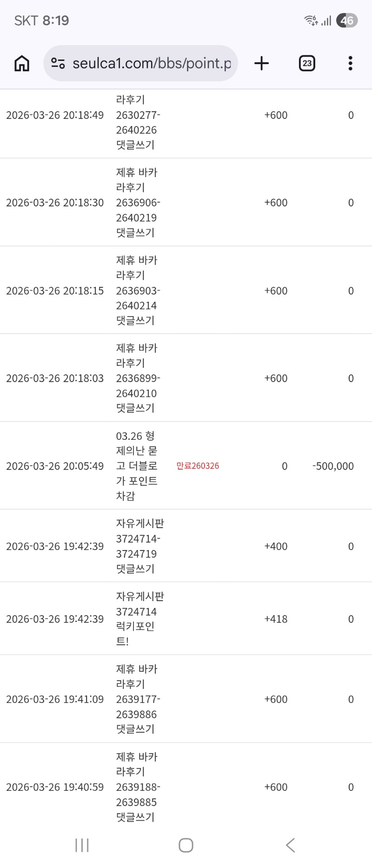Tap the battery indicator in status bar

tap(347, 20)
